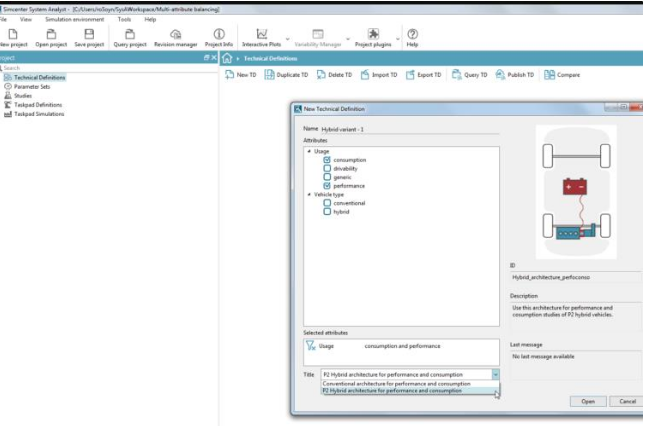Screen dimensions: 659x426
Task: Click the Help question mark icon
Action: point(412,34)
